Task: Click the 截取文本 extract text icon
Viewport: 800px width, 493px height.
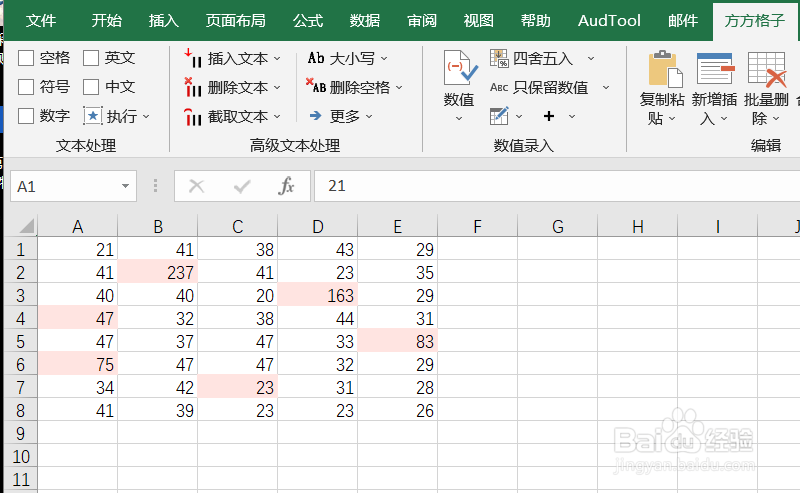Action: click(193, 117)
